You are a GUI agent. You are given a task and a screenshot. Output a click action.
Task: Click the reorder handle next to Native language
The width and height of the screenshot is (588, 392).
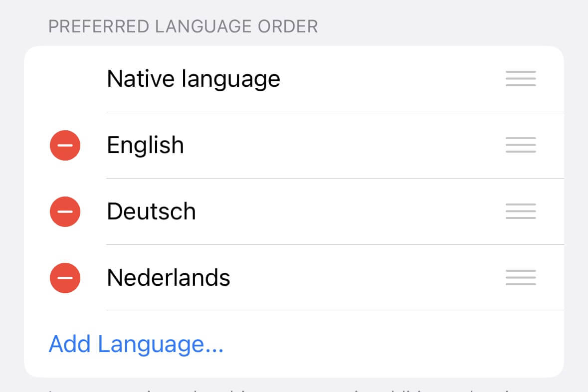pos(520,78)
